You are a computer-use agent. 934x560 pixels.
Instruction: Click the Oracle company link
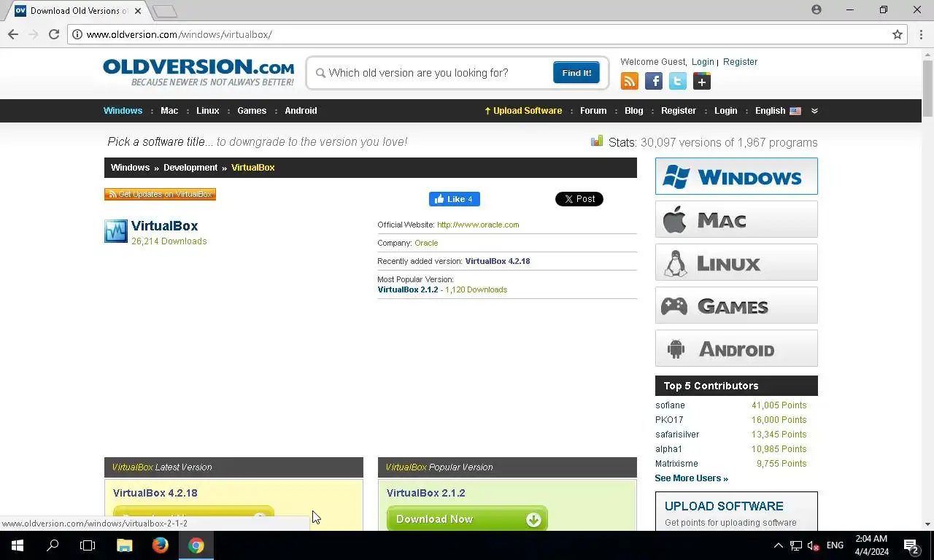pyautogui.click(x=426, y=243)
